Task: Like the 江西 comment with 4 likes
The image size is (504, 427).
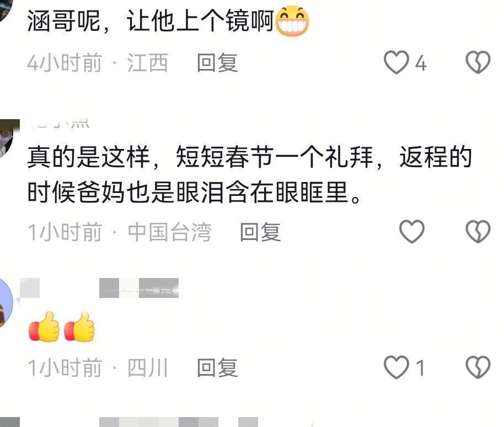Action: click(396, 62)
